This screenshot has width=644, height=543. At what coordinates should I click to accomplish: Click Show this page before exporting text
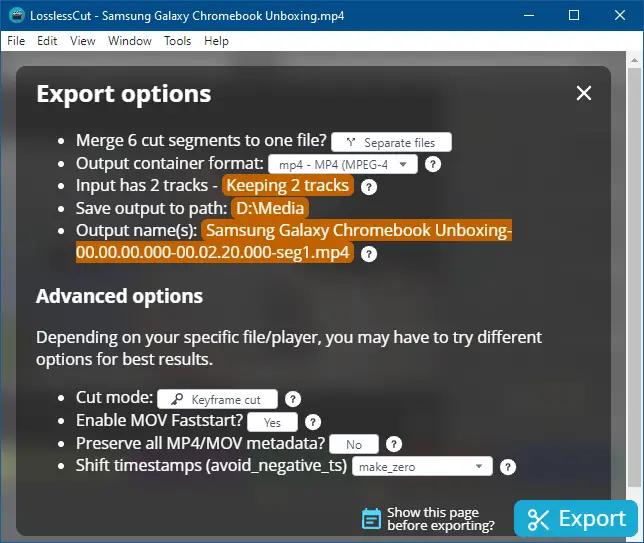coord(441,519)
